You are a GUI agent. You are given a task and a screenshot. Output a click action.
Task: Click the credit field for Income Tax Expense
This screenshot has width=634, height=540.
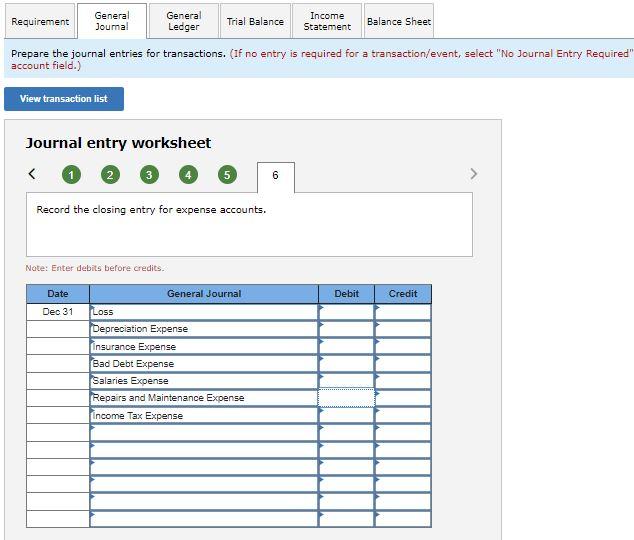coord(403,415)
